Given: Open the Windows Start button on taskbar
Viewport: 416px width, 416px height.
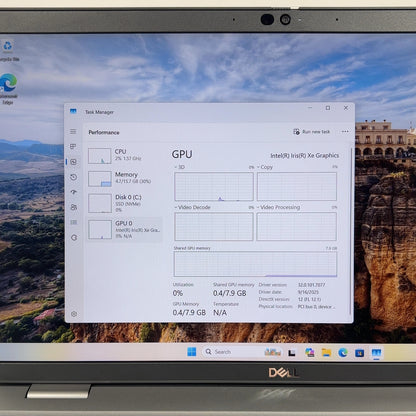Looking at the screenshot, I should coord(192,352).
